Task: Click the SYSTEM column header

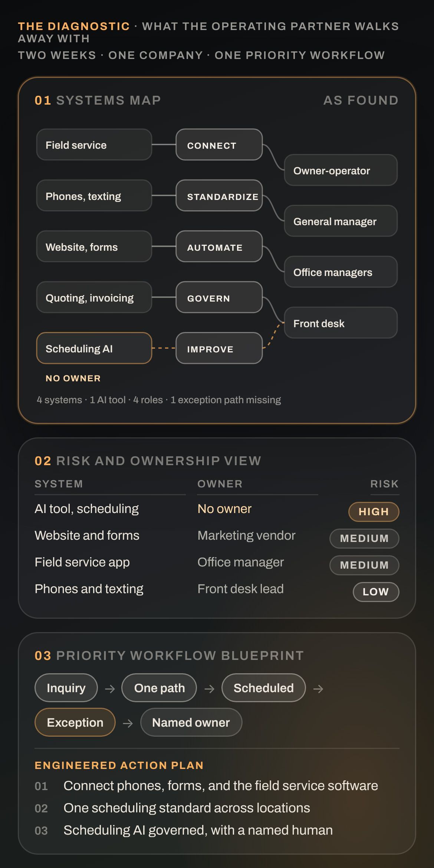Action: (x=59, y=484)
